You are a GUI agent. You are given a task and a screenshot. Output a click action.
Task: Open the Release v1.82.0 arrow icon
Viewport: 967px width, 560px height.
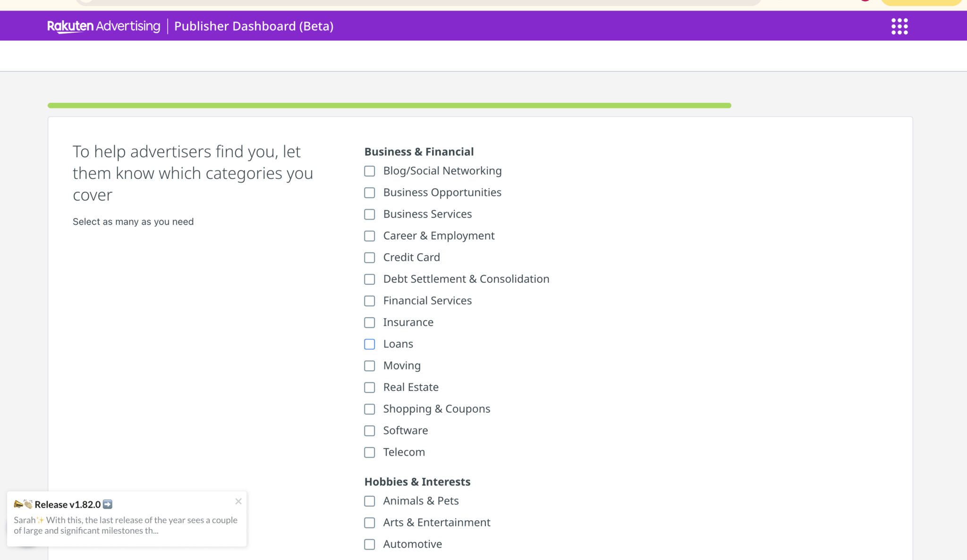108,504
